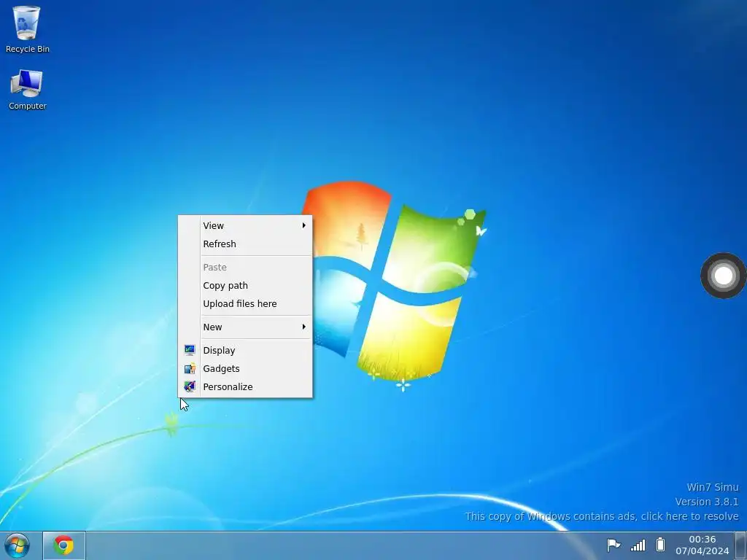Click the Personalize menu icon
Screen dimensions: 747x560
190,386
